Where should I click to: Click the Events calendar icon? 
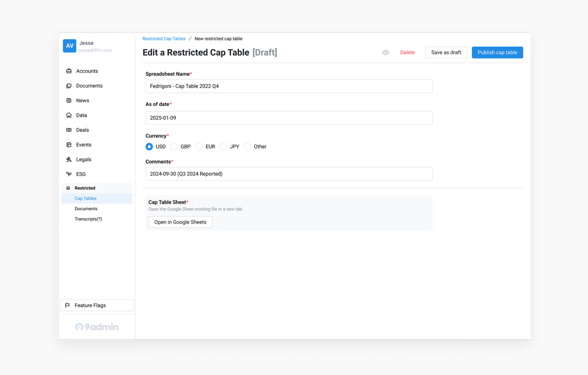click(69, 145)
